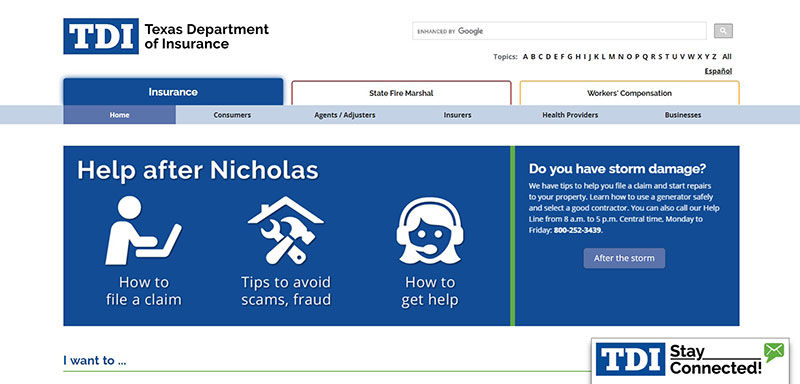The image size is (800, 384).
Task: Click the After the storm button
Action: click(x=624, y=258)
